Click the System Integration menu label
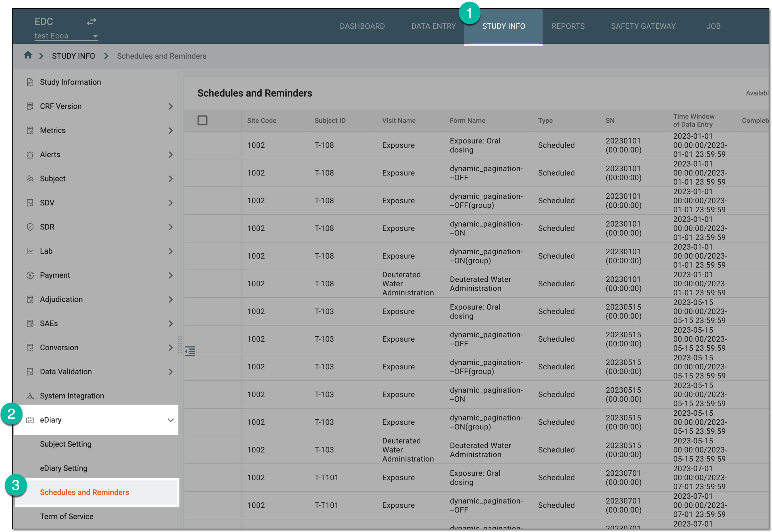The width and height of the screenshot is (772, 532). [x=72, y=396]
